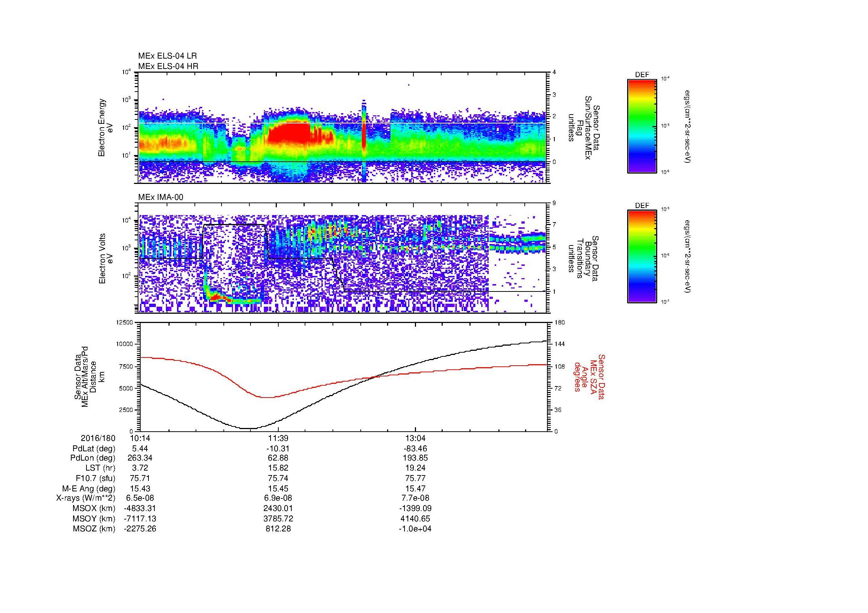Viewport: 868px width, 613px height.
Task: Click the MEx Alt/Mars/Pd Distance km label
Action: (x=89, y=377)
